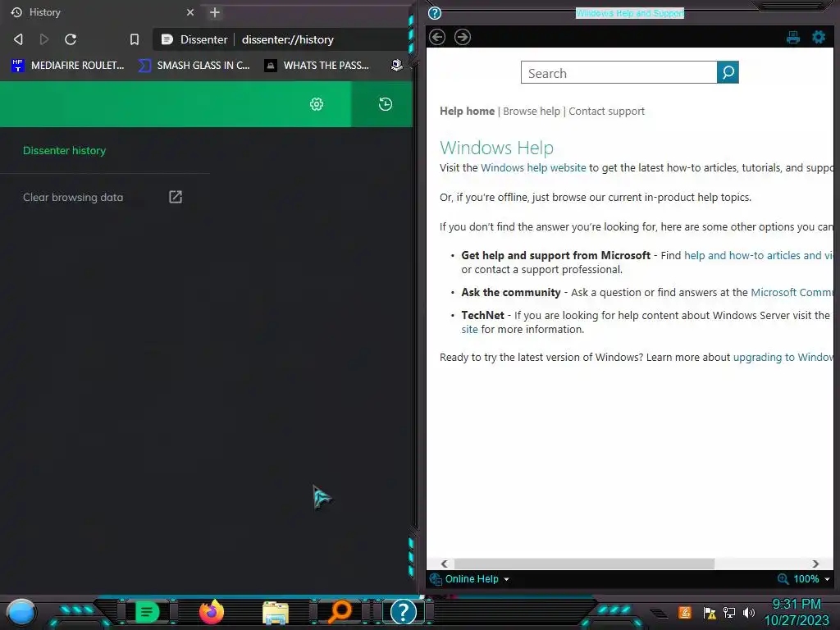Click the forward arrow in Dissenter browser

tap(44, 39)
